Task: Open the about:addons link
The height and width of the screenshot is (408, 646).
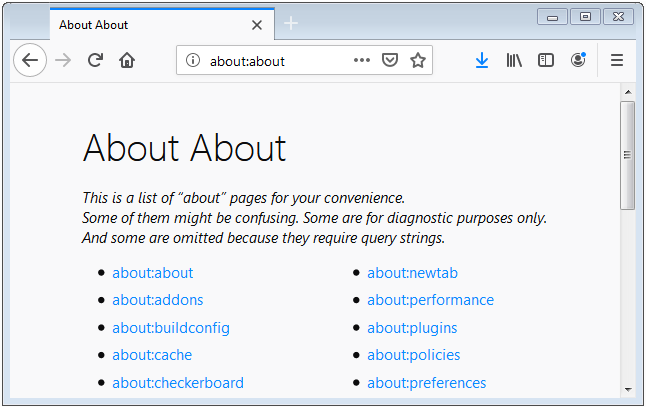Action: [x=158, y=300]
